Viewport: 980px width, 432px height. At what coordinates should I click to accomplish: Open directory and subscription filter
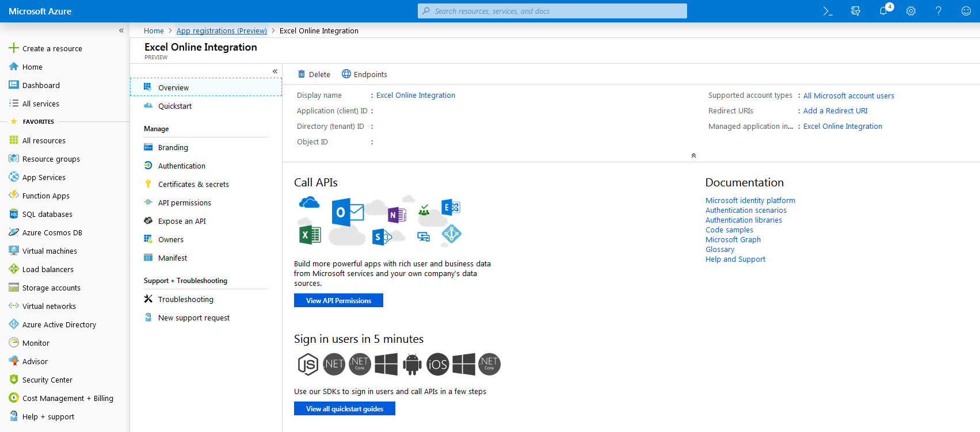[856, 11]
